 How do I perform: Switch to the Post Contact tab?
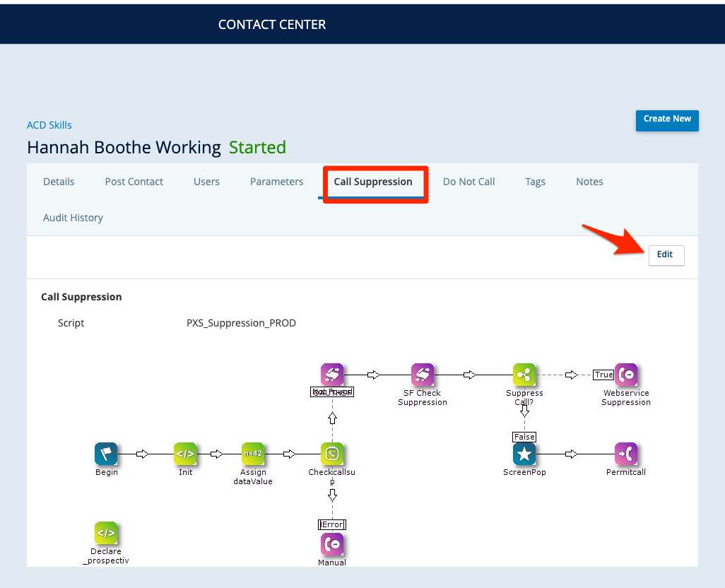coord(134,182)
